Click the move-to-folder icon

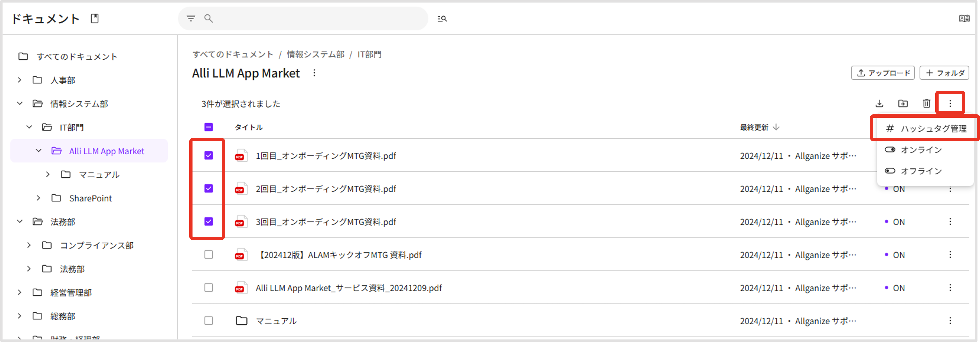tap(903, 103)
